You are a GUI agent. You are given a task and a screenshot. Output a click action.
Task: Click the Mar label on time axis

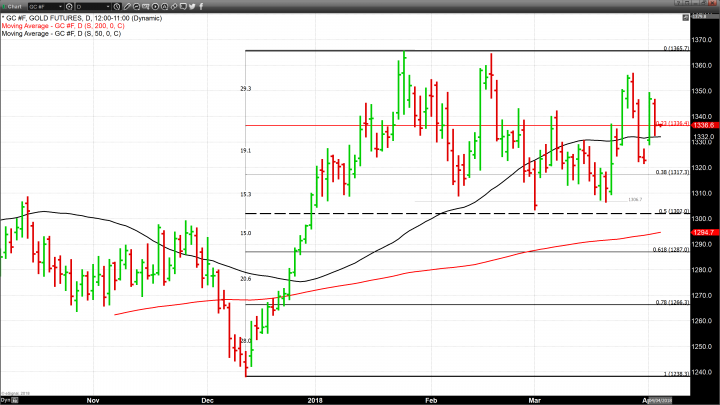tap(534, 400)
